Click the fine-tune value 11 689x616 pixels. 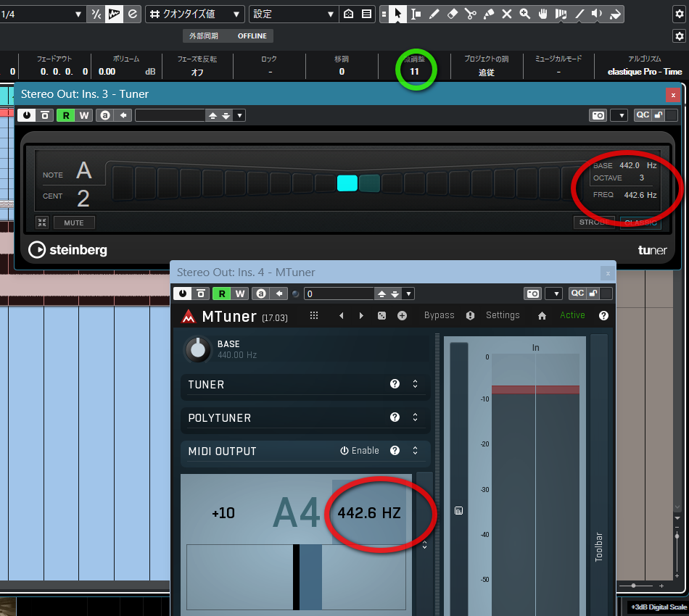pos(414,72)
